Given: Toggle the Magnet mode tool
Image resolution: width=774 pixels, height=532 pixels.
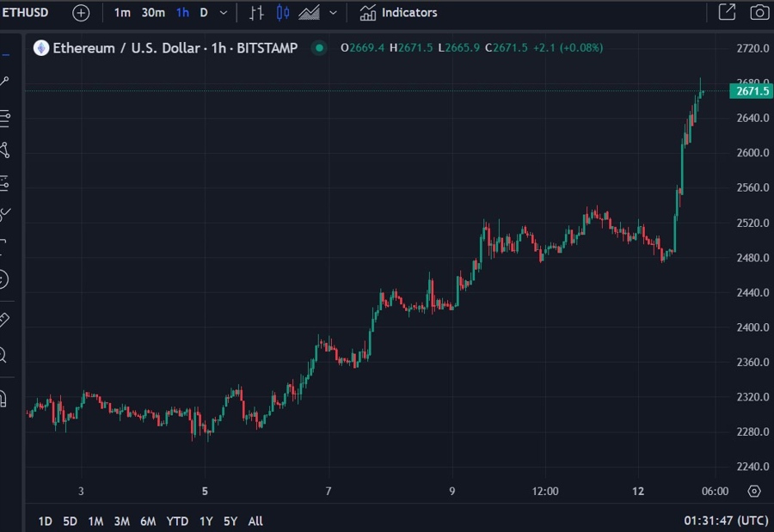Looking at the screenshot, I should (3, 398).
